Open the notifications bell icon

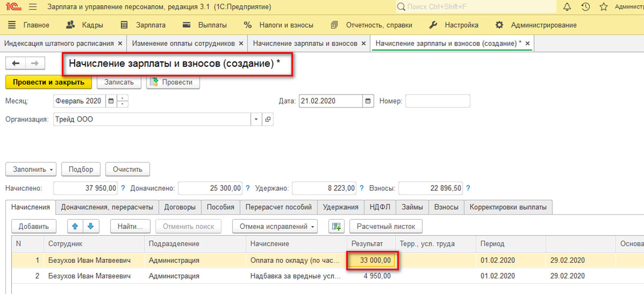pyautogui.click(x=567, y=7)
